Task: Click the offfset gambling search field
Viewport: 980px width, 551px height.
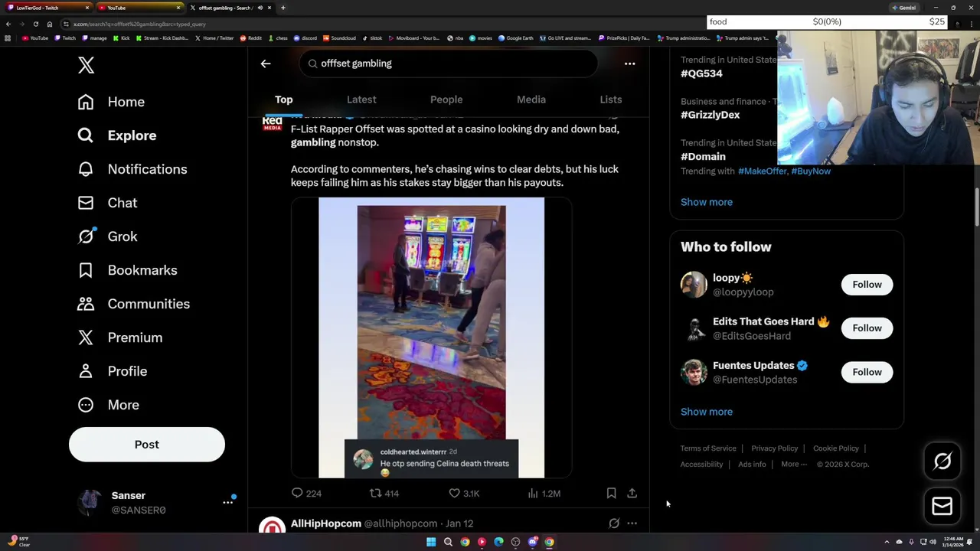Action: (449, 64)
